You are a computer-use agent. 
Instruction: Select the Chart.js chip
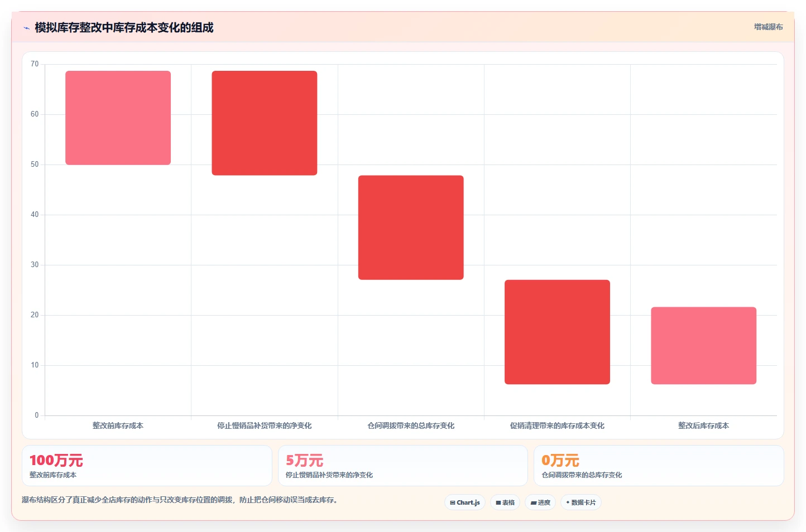pyautogui.click(x=465, y=502)
